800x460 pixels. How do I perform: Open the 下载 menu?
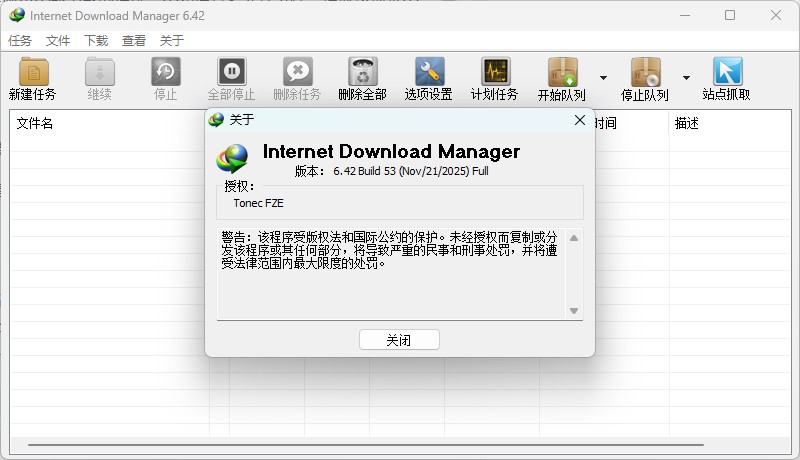pyautogui.click(x=96, y=40)
